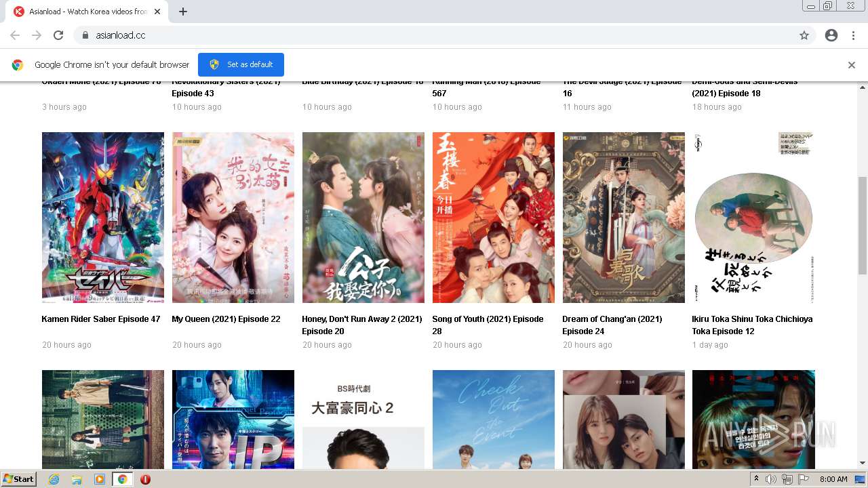View site info via the lock icon
868x488 pixels.
click(x=85, y=35)
